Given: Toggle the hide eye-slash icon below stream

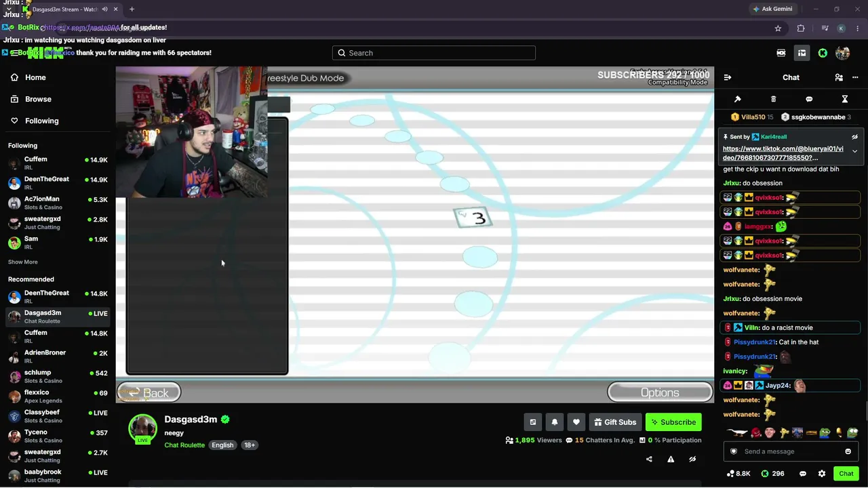Looking at the screenshot, I should tap(692, 459).
